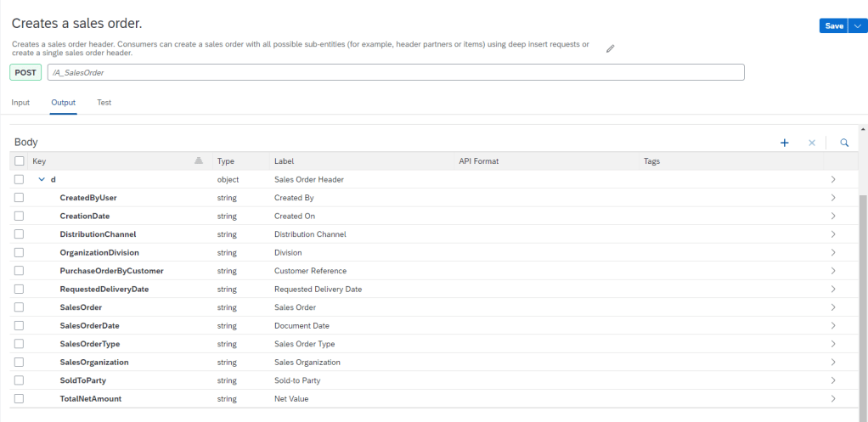Viewport: 868px width, 422px height.
Task: Open details arrow for DistributionChannel row
Action: coord(833,234)
